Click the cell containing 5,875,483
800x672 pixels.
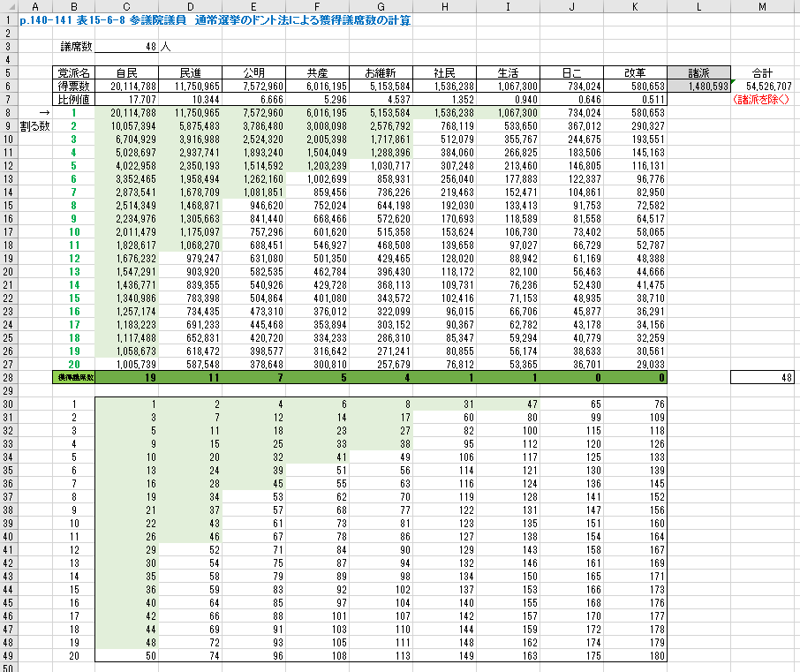(191, 126)
